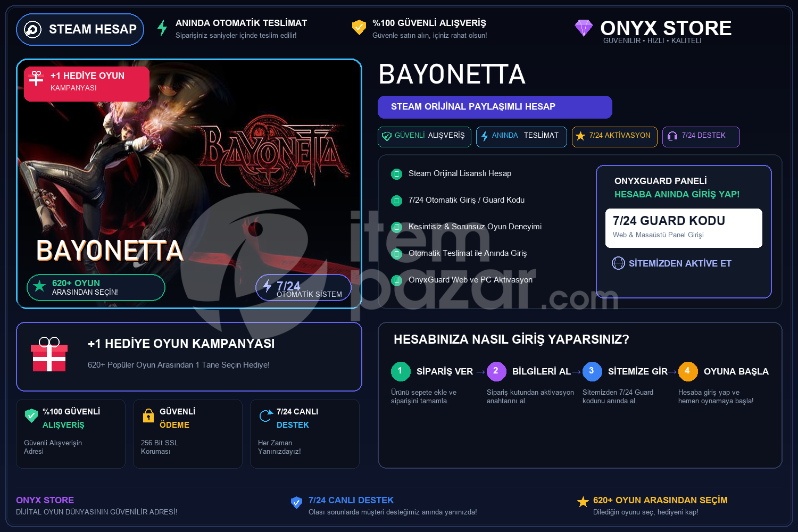Click ONYX STORE footer link
The height and width of the screenshot is (532, 798).
pyautogui.click(x=45, y=500)
